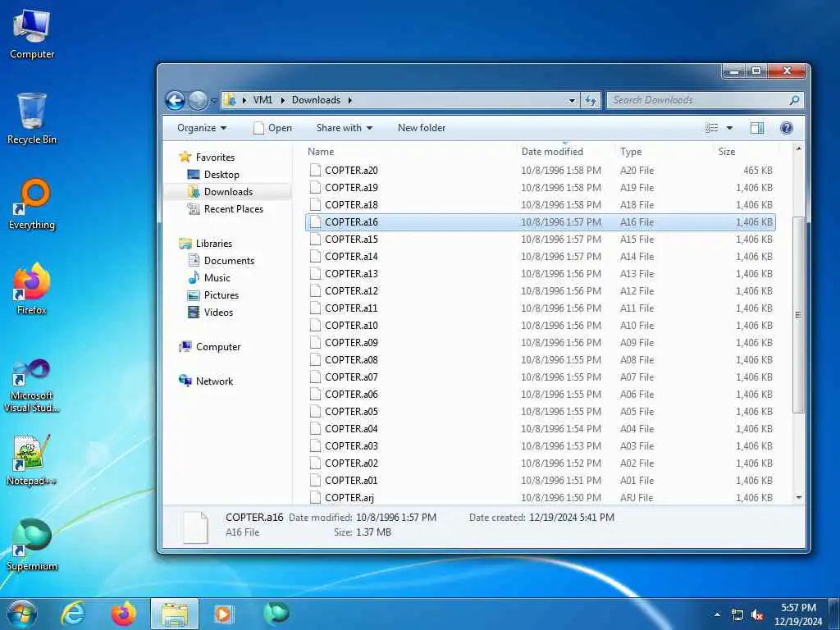840x630 pixels.
Task: Click the vertical scrollbar thumb
Action: [798, 315]
